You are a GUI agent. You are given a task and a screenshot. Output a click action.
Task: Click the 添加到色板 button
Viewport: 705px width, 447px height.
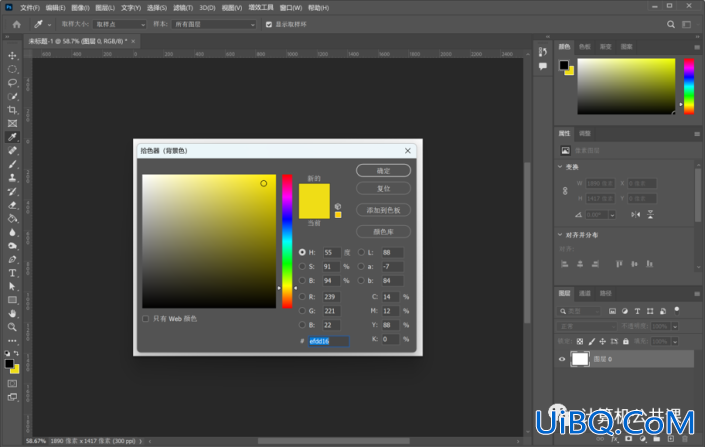pyautogui.click(x=383, y=210)
